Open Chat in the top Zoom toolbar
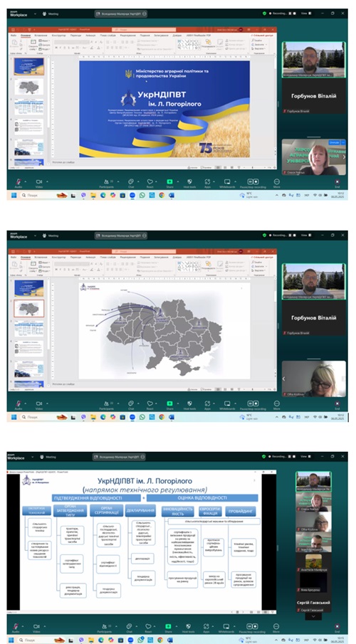The height and width of the screenshot is (644, 356). 131,182
